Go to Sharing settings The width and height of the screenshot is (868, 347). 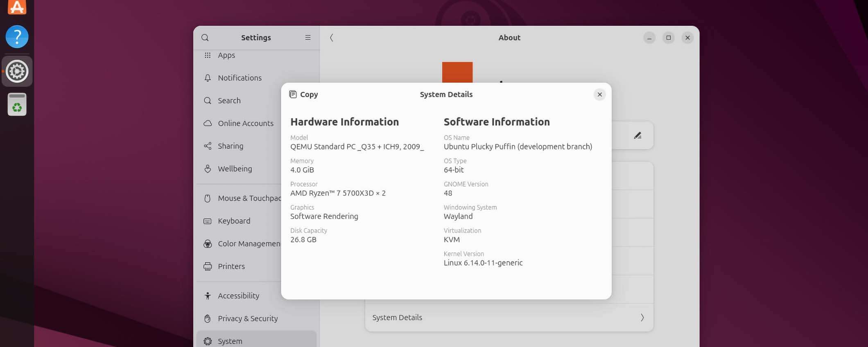click(x=256, y=146)
